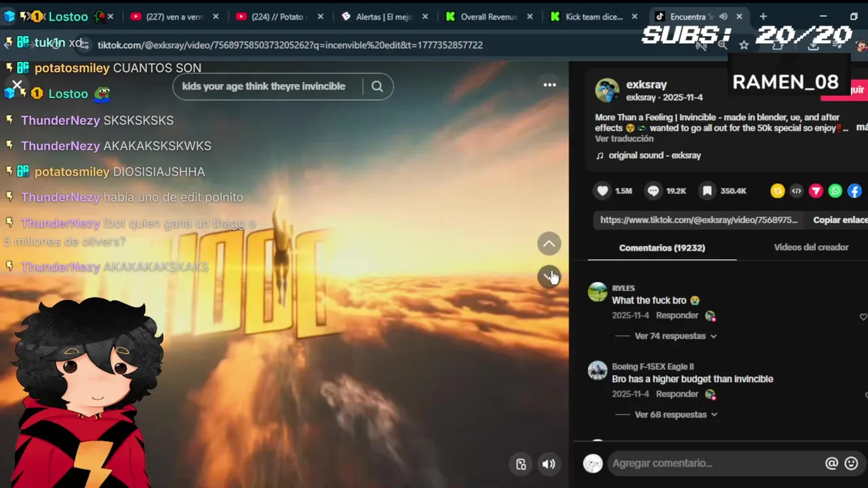Viewport: 868px width, 488px height.
Task: Switch to Videos del creador tab
Action: click(811, 247)
